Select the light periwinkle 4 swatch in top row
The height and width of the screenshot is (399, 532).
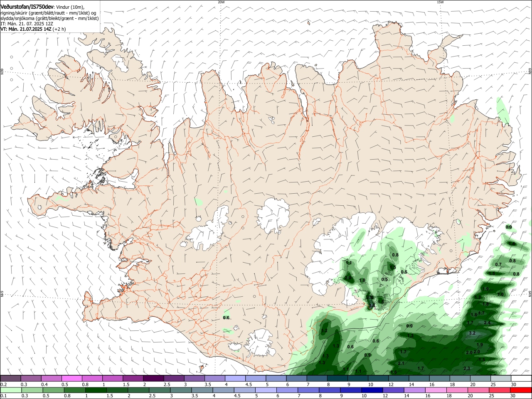click(x=235, y=378)
